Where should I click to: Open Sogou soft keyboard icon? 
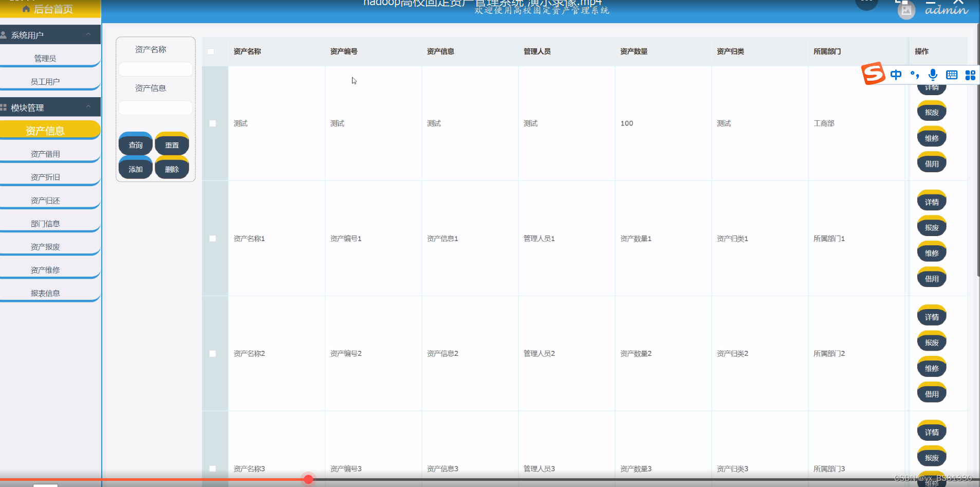952,75
